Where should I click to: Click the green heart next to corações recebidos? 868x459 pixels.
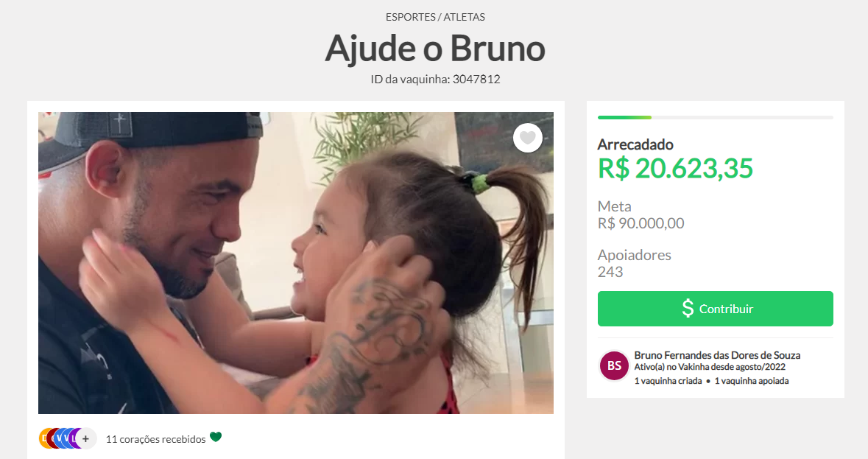click(216, 437)
